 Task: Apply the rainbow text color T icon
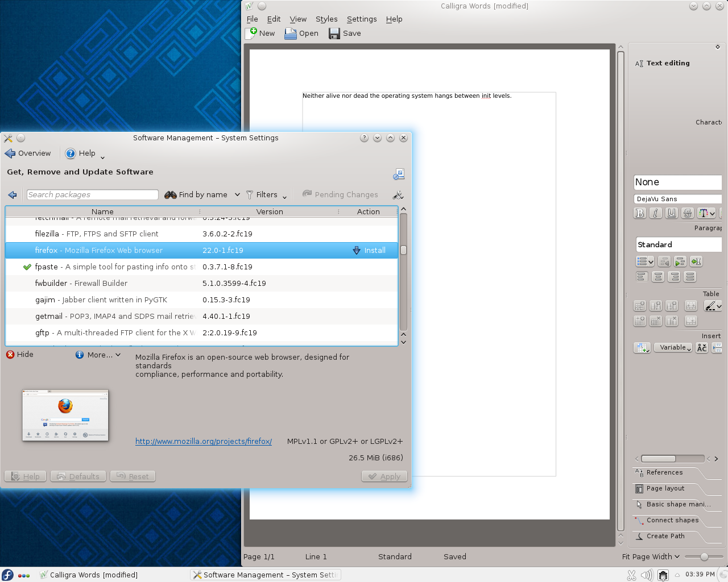[704, 213]
